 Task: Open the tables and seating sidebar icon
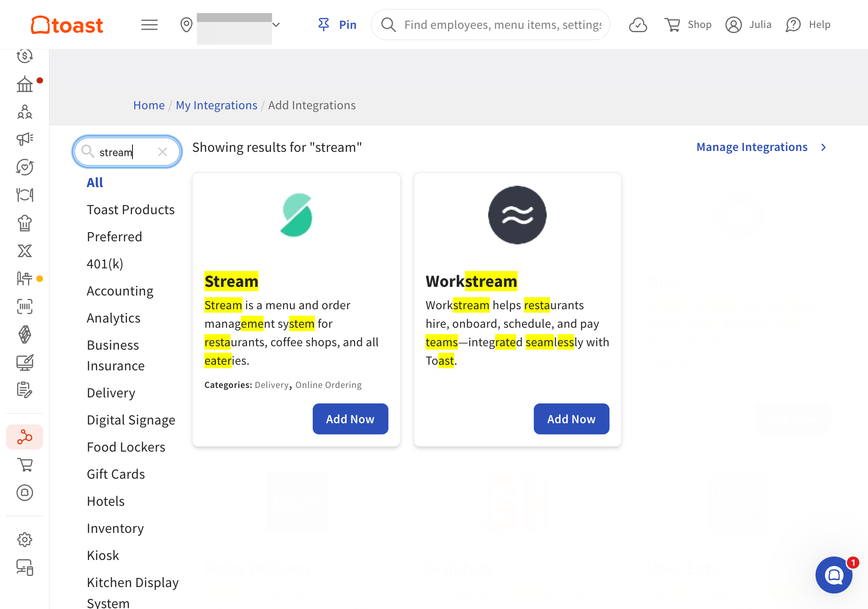click(x=25, y=279)
